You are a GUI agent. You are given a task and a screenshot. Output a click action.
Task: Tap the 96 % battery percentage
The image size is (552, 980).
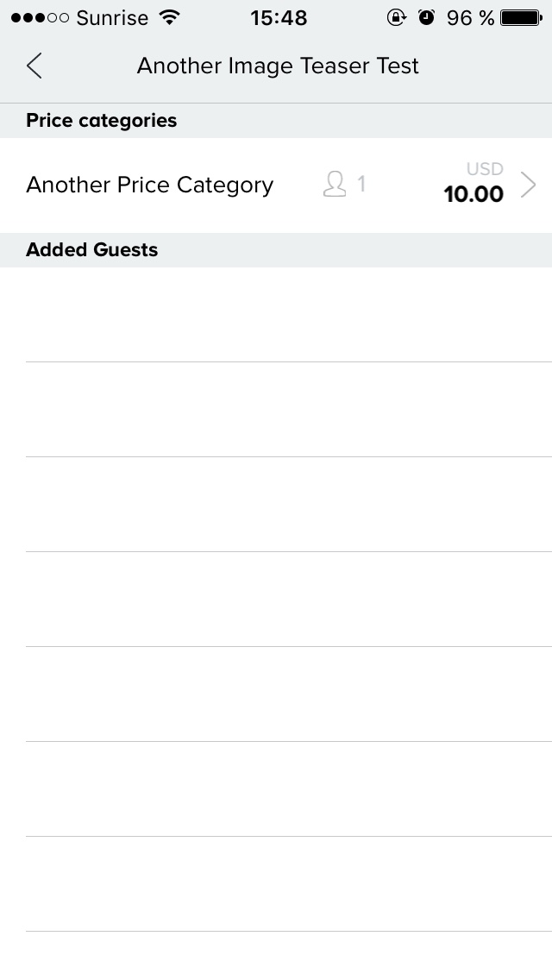click(470, 17)
